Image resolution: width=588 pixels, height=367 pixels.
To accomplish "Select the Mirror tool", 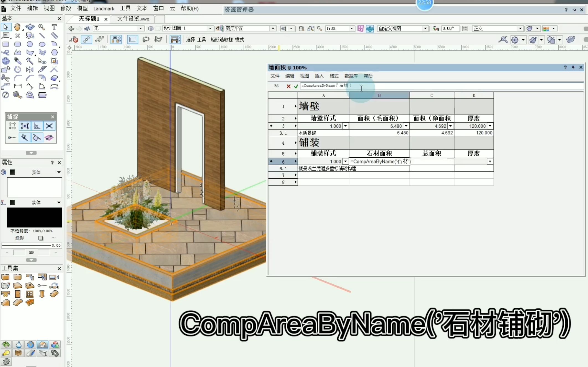I will point(30,69).
